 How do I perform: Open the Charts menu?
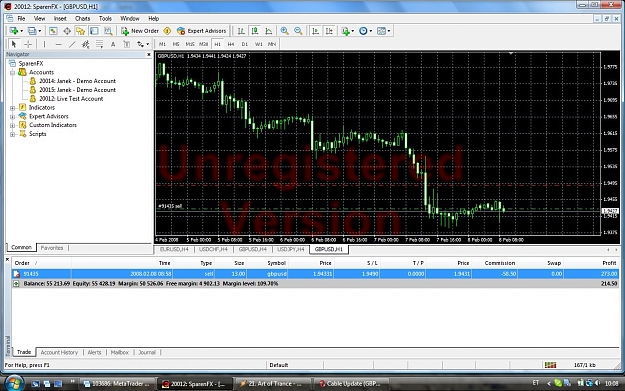[83, 18]
